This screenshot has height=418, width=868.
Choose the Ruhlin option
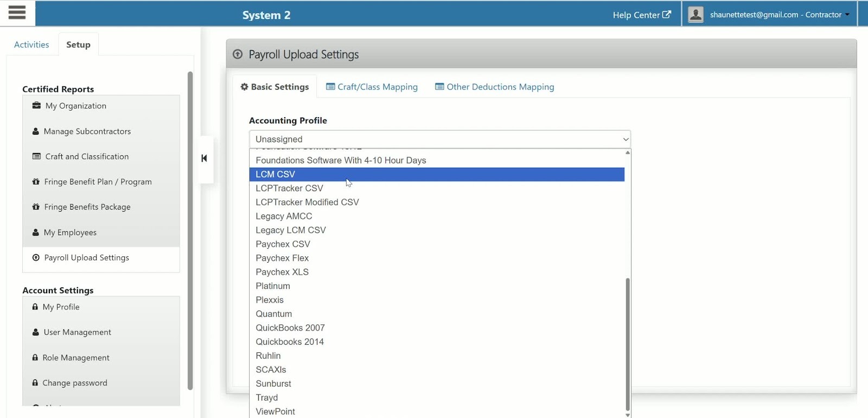pos(437,356)
